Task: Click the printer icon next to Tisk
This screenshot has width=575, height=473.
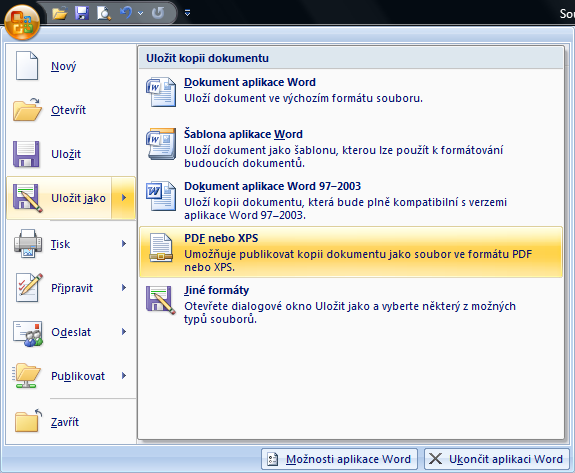Action: [x=28, y=244]
